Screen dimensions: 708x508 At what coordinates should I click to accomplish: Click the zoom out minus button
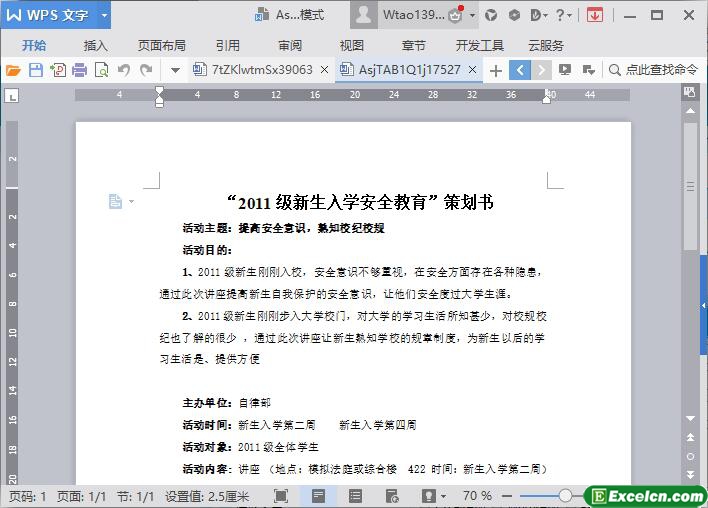pyautogui.click(x=508, y=496)
